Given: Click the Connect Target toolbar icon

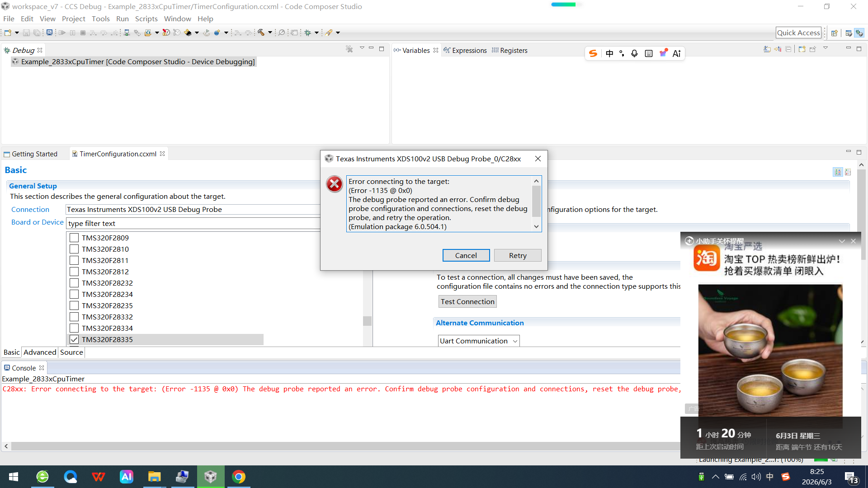Looking at the screenshot, I should coord(127,33).
